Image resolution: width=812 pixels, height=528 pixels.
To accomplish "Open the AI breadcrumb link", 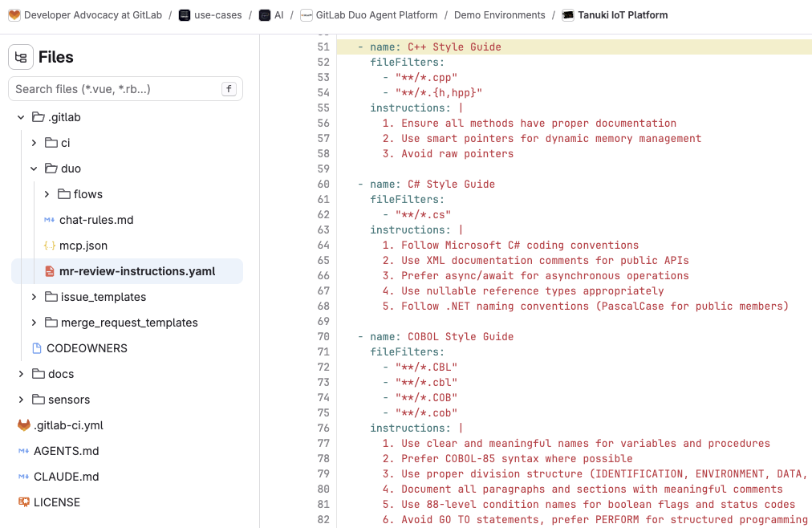I will (x=279, y=15).
